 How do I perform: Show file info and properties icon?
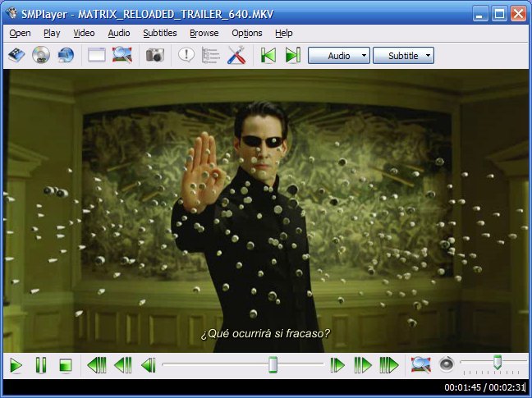click(x=186, y=55)
